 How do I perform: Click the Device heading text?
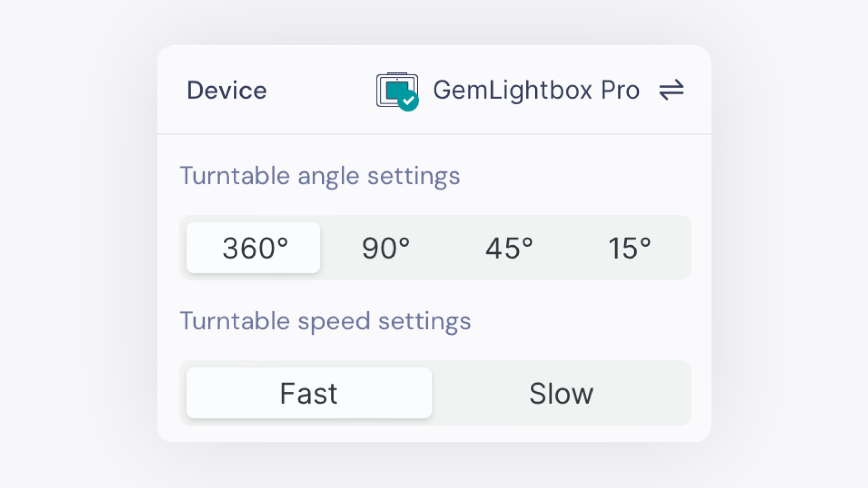tap(226, 90)
